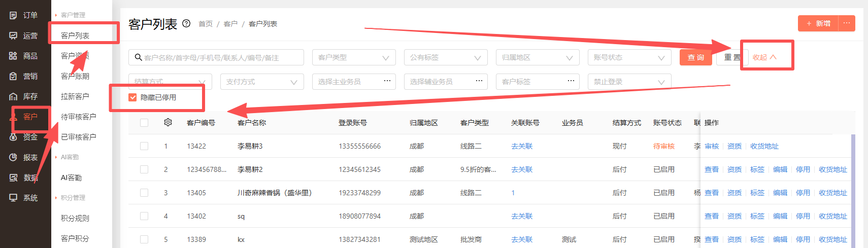Click the help question-mark icon beside 客户列表

(x=186, y=23)
